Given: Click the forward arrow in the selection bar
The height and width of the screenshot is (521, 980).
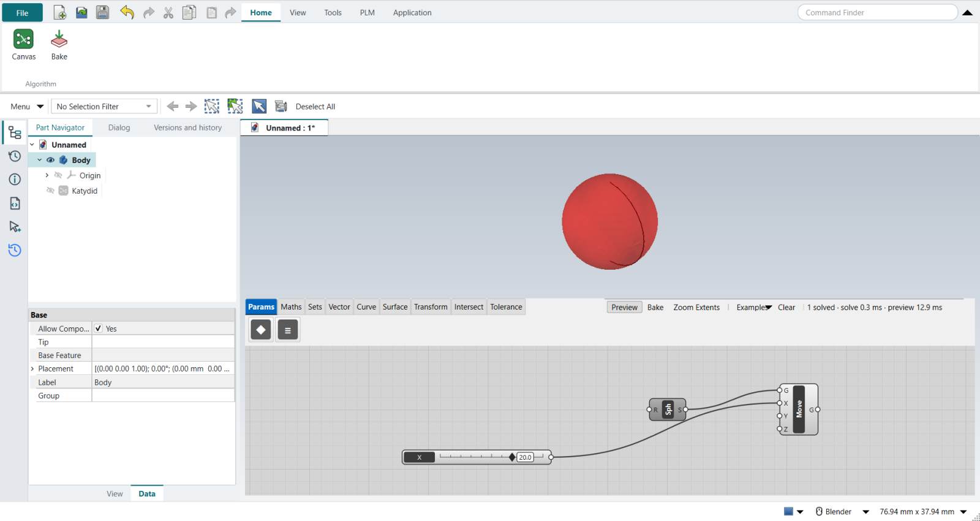Looking at the screenshot, I should point(191,106).
